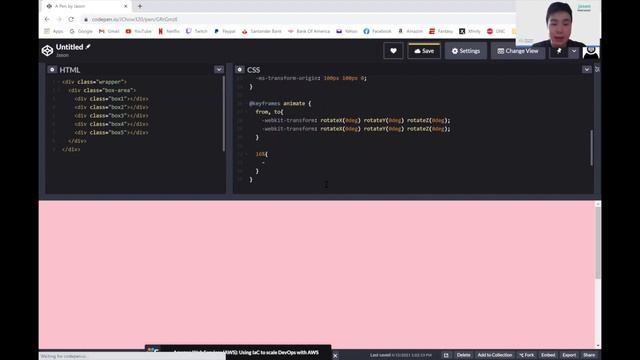Click the Share button
The width and height of the screenshot is (640, 360).
pos(589,355)
